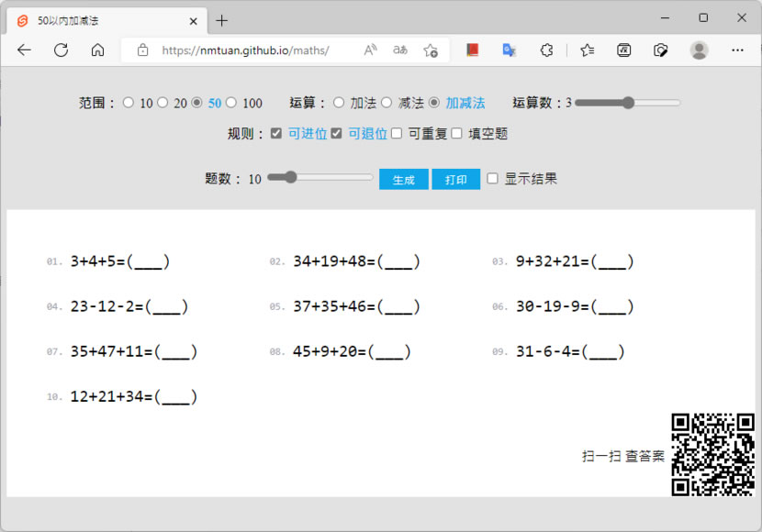Open a new browser tab
This screenshot has height=532, width=762.
coord(221,20)
